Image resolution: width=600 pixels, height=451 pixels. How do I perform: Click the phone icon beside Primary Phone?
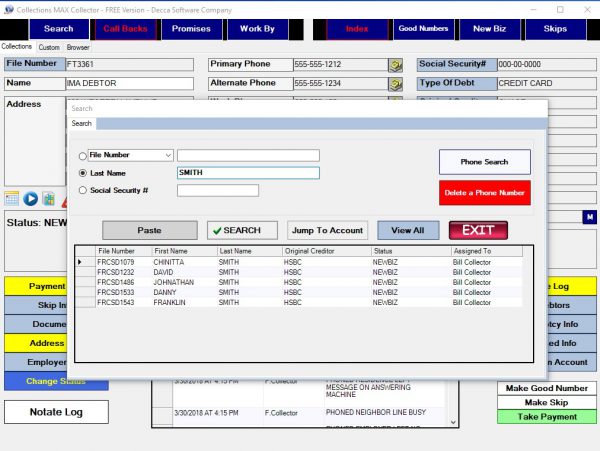[395, 64]
